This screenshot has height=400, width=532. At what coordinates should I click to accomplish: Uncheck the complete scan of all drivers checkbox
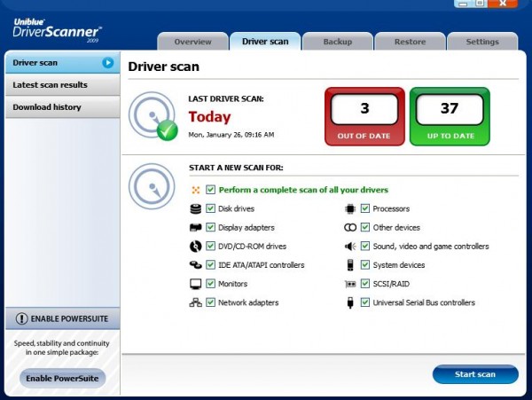(x=210, y=190)
